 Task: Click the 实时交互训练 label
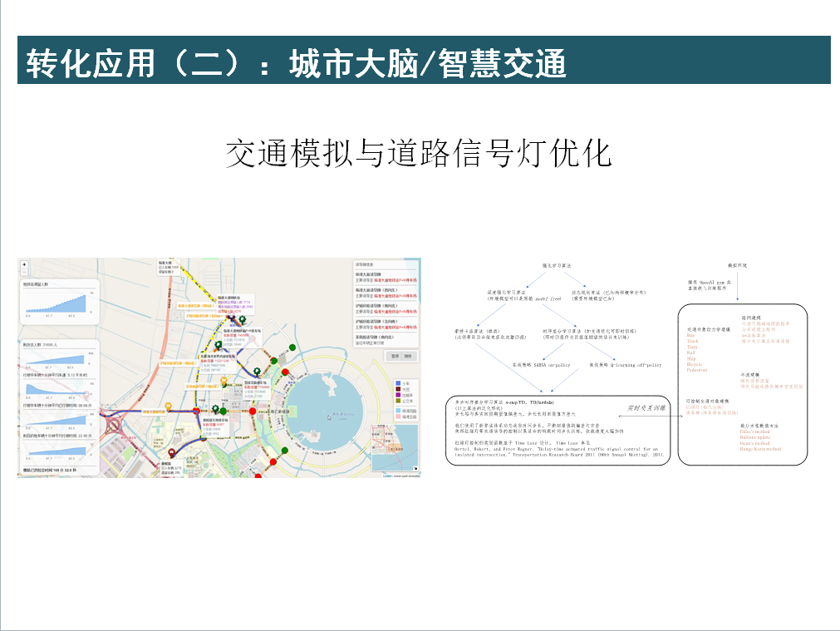click(646, 408)
